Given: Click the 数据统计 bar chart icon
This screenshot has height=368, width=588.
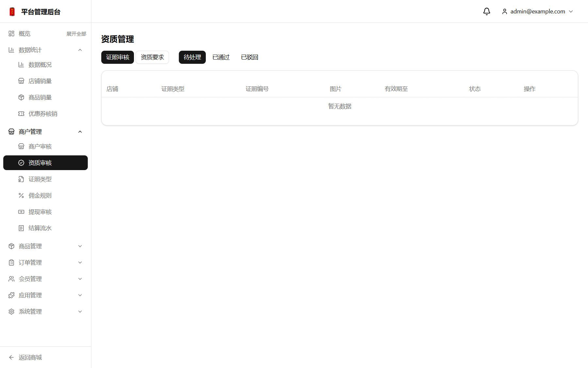Looking at the screenshot, I should tap(11, 50).
